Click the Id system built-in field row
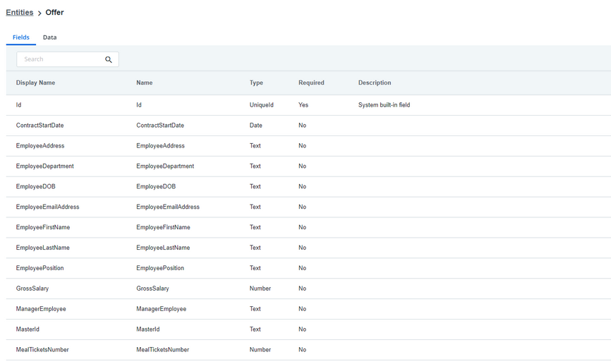 (x=308, y=105)
